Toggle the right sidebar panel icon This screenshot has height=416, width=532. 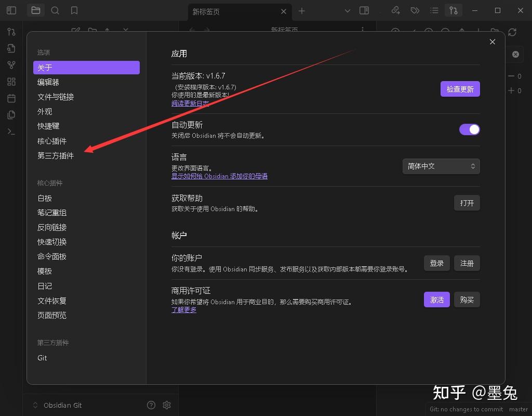point(364,10)
